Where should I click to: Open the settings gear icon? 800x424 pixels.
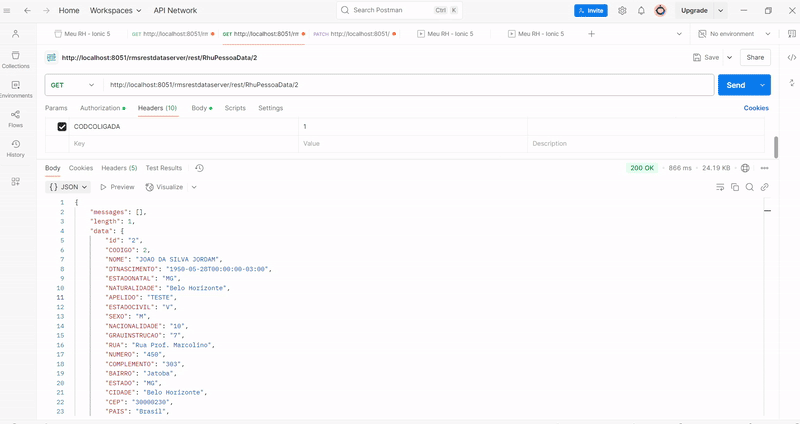point(622,10)
